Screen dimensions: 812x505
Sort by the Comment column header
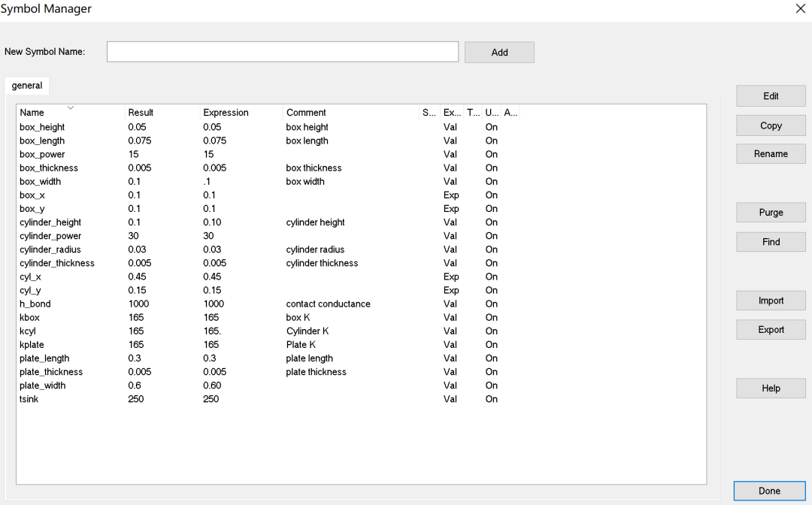point(351,112)
